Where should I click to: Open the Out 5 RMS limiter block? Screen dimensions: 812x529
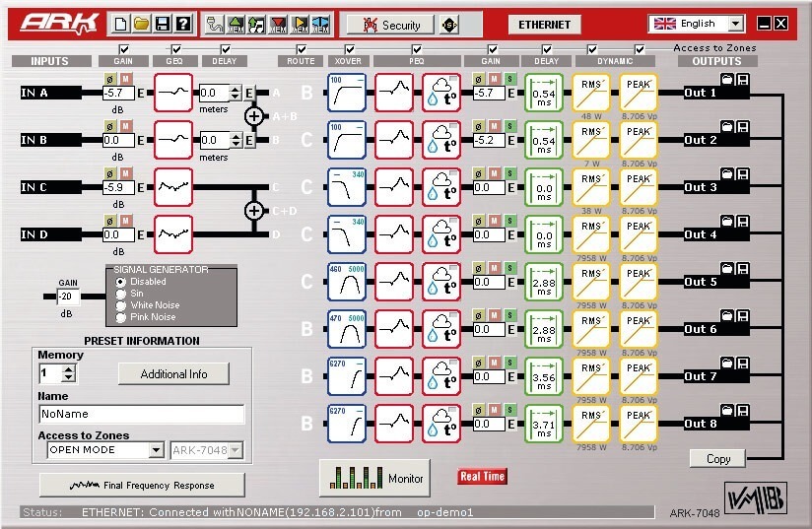point(591,282)
